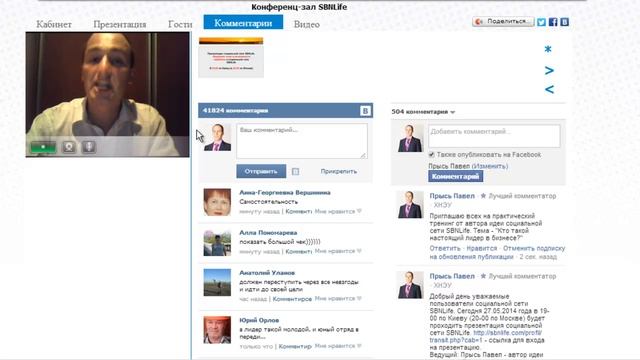The height and width of the screenshot is (360, 640).
Task: Click Комментировать under Анатолий Уланов's comment
Action: pos(292,299)
